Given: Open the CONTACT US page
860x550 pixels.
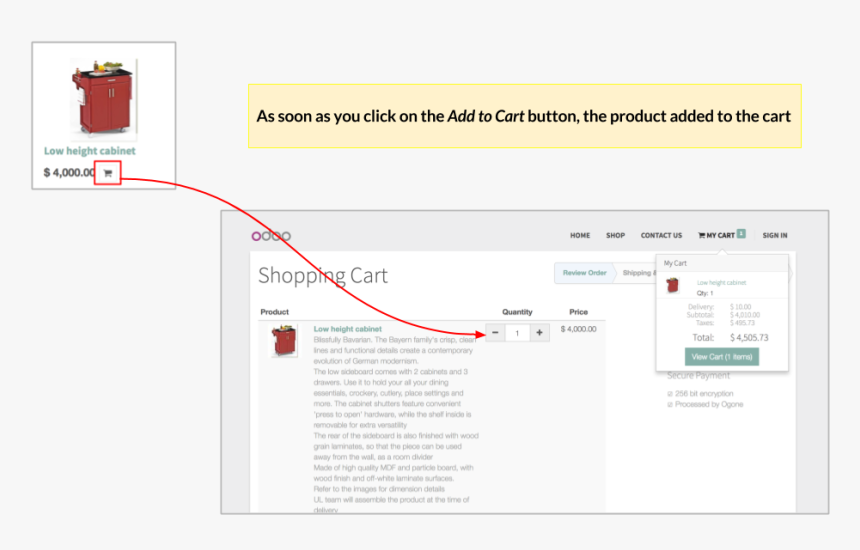Looking at the screenshot, I should [661, 235].
